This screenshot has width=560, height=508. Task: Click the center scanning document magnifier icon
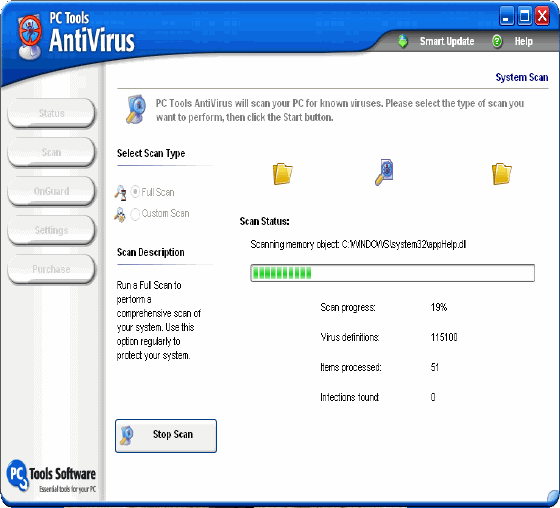pyautogui.click(x=384, y=172)
